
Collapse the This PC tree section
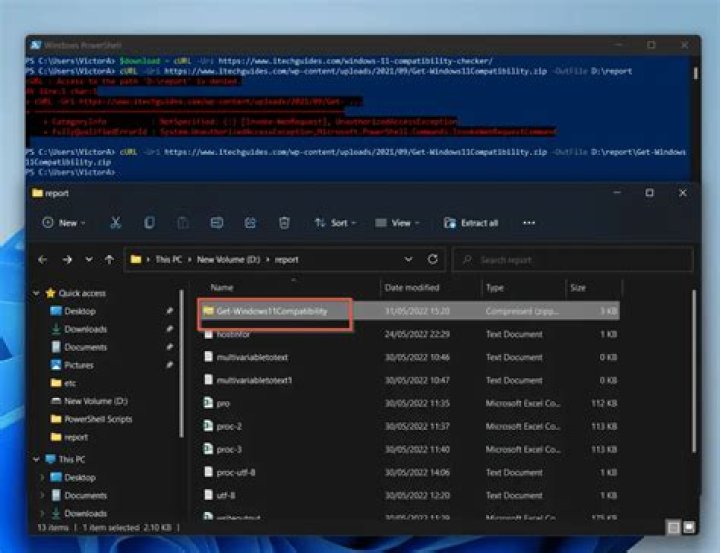click(37, 459)
